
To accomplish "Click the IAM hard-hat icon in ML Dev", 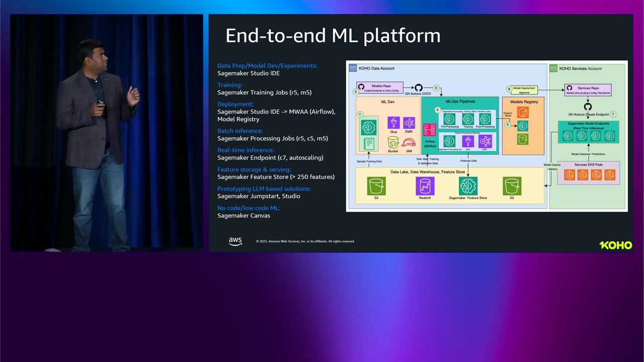I will point(409,143).
